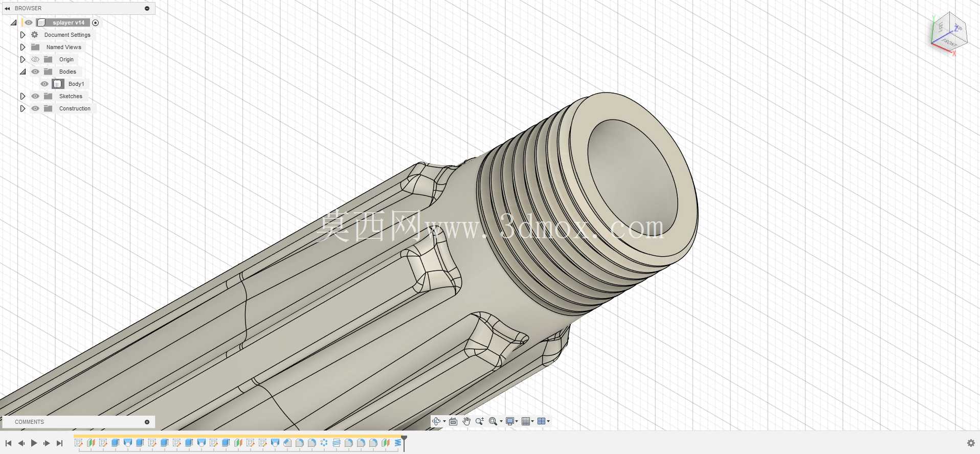Step forward one feature in timeline
The image size is (980, 454).
click(47, 443)
